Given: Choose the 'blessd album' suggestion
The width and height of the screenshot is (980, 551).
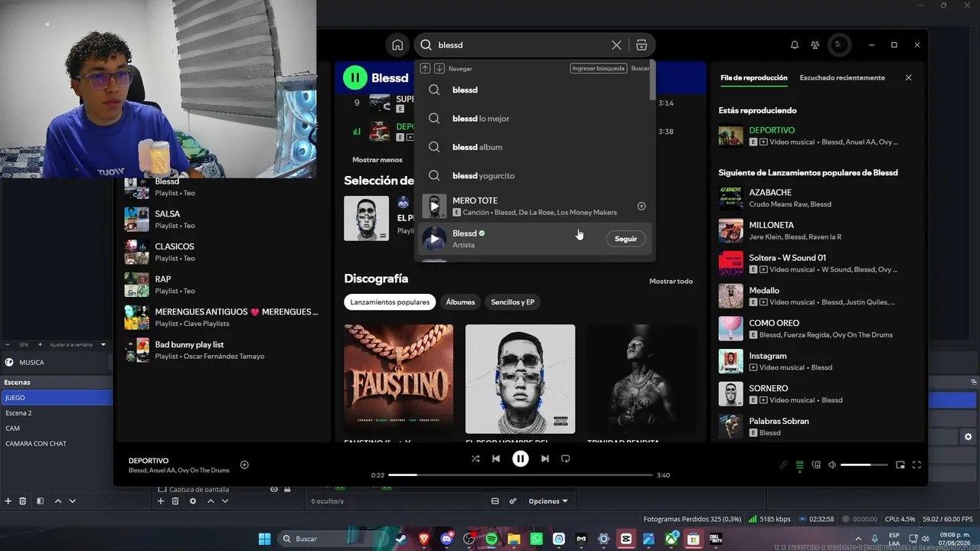Looking at the screenshot, I should pyautogui.click(x=534, y=147).
